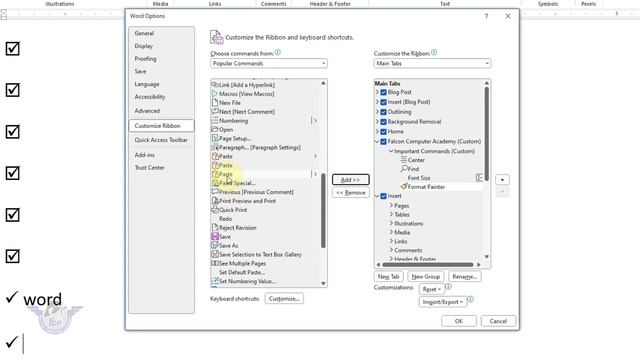640x360 pixels.
Task: Select the Reject Revision command icon
Action: point(215,228)
